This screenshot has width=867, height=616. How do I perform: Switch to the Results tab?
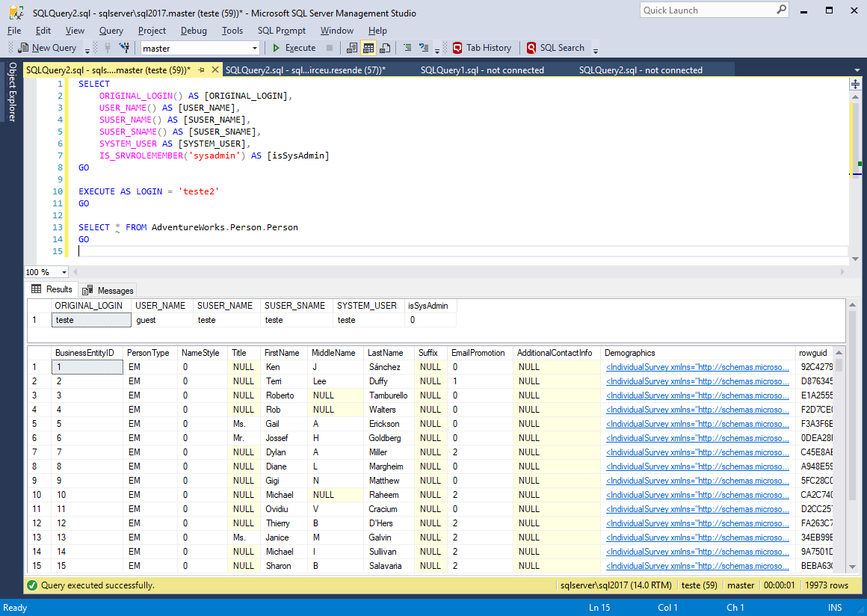coord(52,289)
